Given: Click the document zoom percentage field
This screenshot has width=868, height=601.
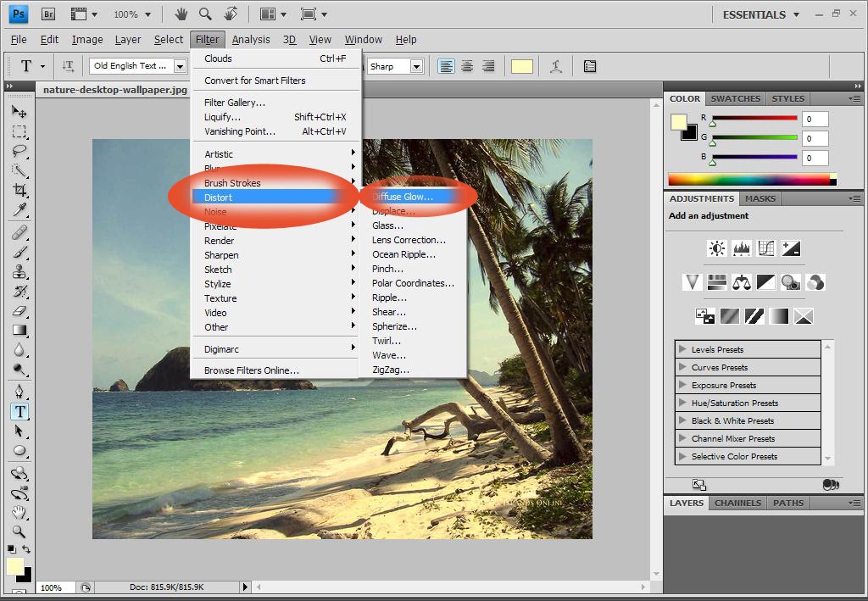Looking at the screenshot, I should [55, 587].
